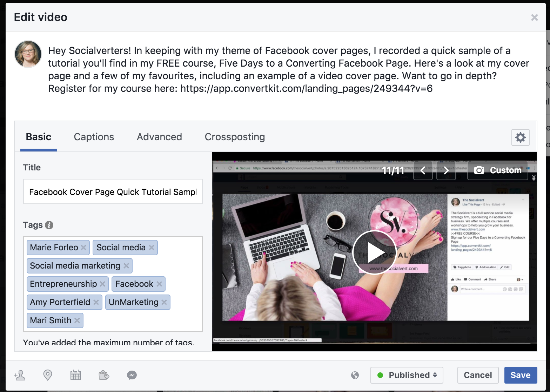Screen dimensions: 550x392
Task: Click the Messenger icon
Action: pos(132,375)
